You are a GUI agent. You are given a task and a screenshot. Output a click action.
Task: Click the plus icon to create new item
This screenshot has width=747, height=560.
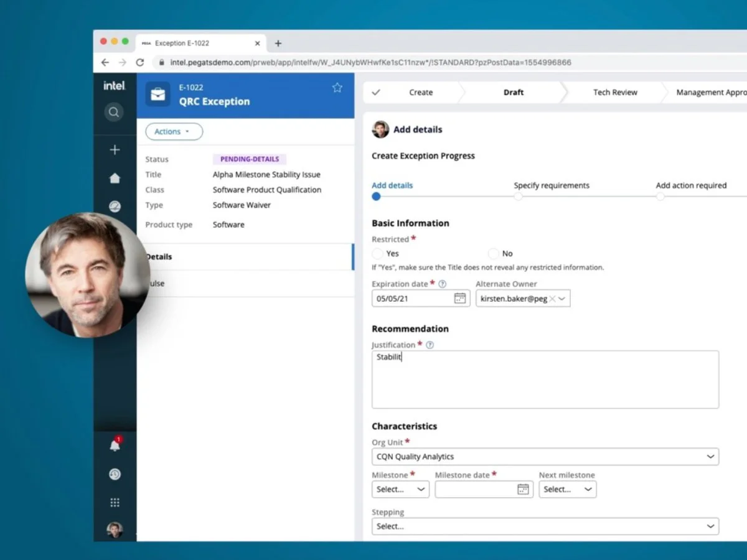coord(114,149)
